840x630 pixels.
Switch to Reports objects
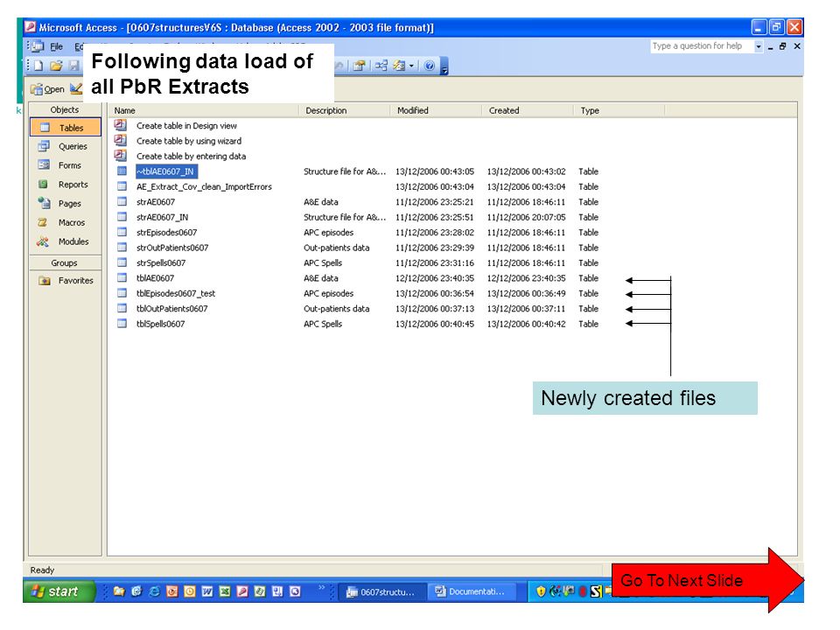(66, 185)
